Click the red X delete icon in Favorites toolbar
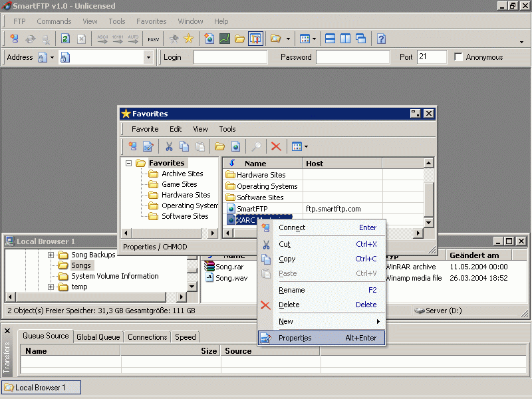The width and height of the screenshot is (532, 399). 275,146
